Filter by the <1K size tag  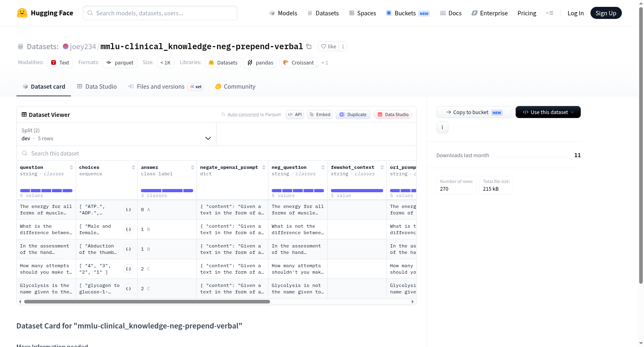point(165,62)
